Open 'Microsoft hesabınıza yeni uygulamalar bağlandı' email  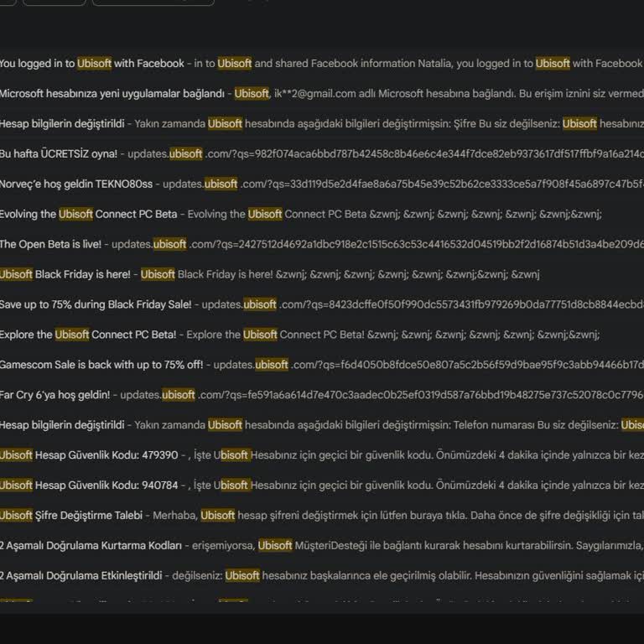click(x=322, y=94)
